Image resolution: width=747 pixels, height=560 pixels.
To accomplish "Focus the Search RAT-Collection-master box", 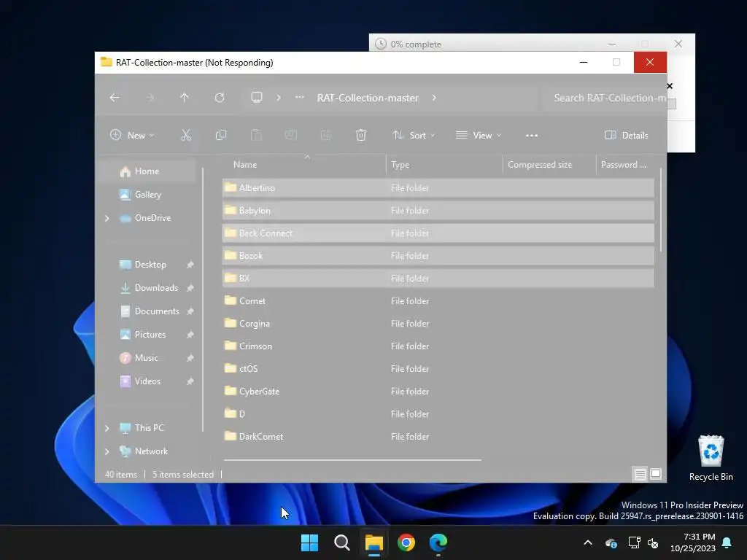I will coord(605,98).
